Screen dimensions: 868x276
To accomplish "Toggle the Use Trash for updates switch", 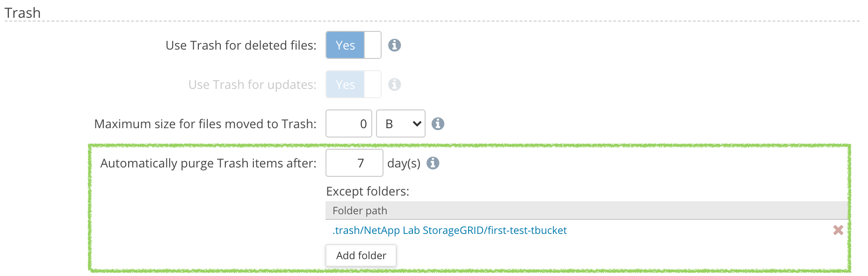I will 353,85.
